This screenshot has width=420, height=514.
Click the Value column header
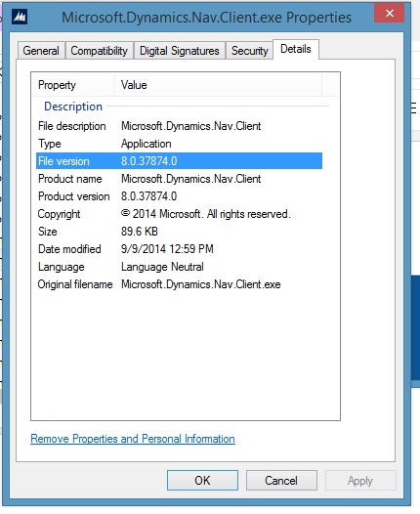(218, 85)
